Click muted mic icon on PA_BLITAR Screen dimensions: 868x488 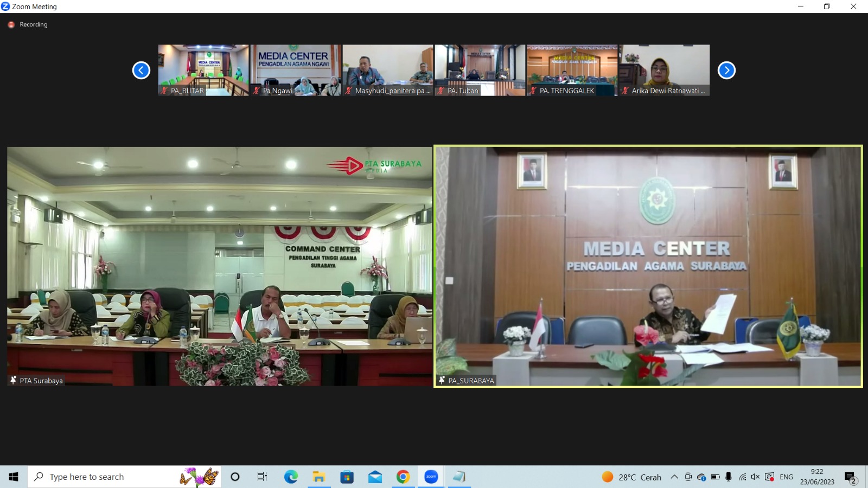[x=164, y=91]
